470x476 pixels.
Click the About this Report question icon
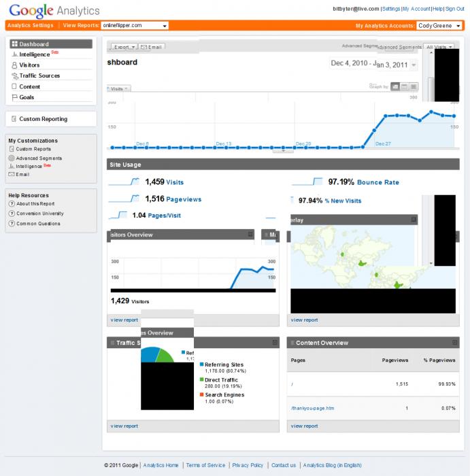tap(12, 204)
